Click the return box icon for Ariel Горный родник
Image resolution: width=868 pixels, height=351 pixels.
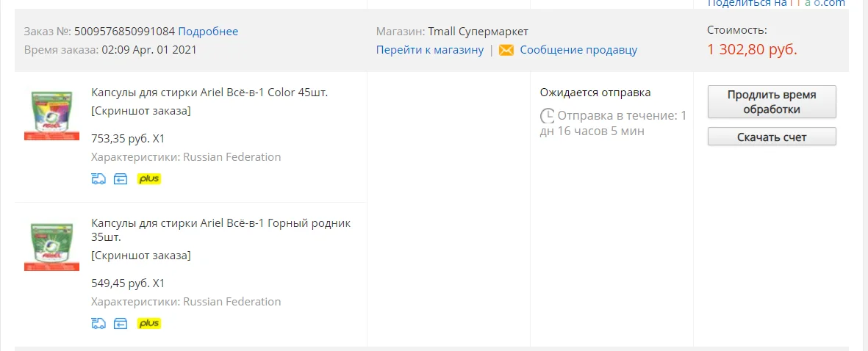(x=121, y=323)
